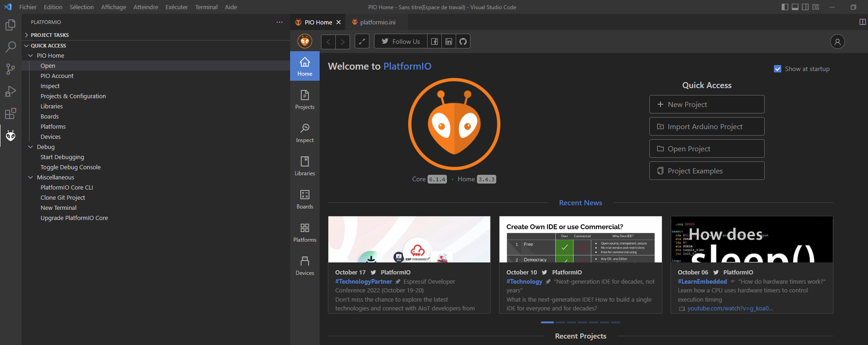868x345 pixels.
Task: Select Home in PIO Home sidebar
Action: coord(305,66)
